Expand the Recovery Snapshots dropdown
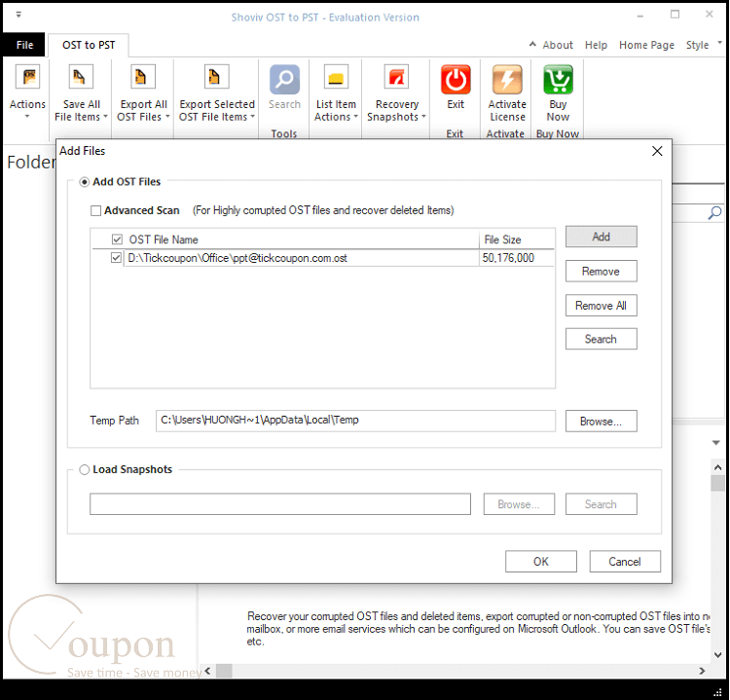730x700 pixels. point(423,117)
